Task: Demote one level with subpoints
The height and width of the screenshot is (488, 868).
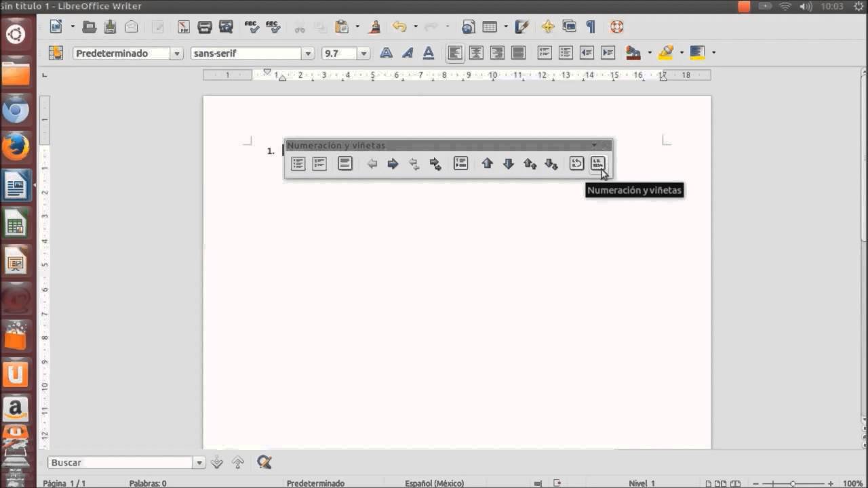Action: [435, 163]
